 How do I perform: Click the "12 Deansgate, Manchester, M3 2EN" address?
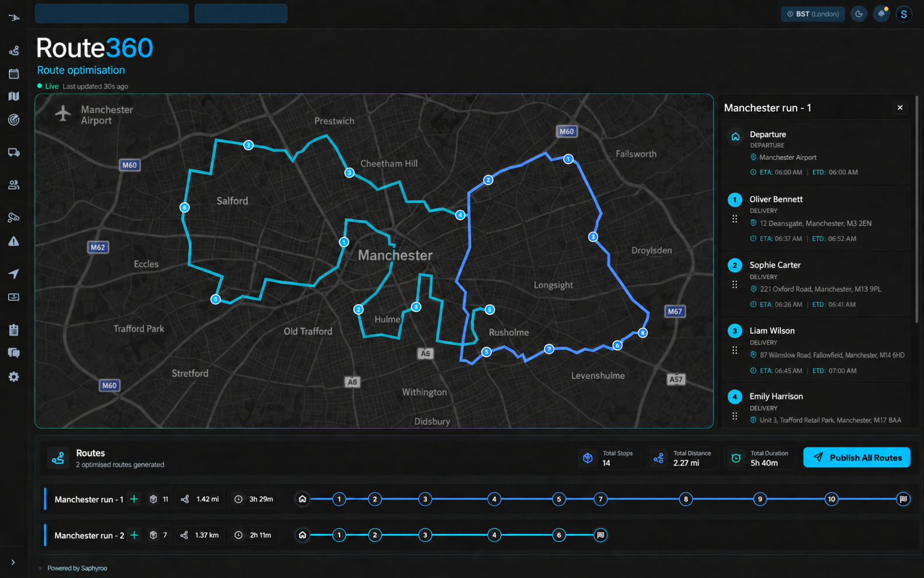(816, 224)
